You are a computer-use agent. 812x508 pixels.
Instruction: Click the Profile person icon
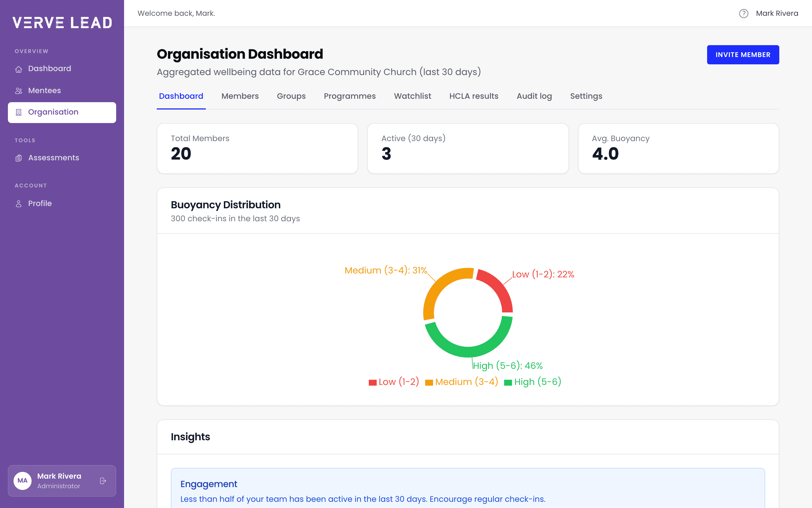pos(19,203)
